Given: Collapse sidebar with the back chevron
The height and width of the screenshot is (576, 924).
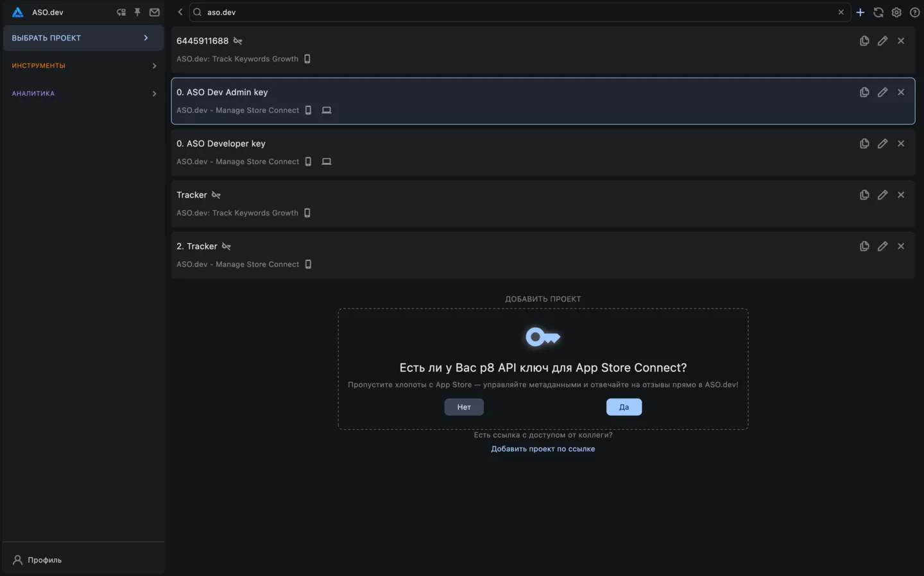Looking at the screenshot, I should pyautogui.click(x=180, y=12).
